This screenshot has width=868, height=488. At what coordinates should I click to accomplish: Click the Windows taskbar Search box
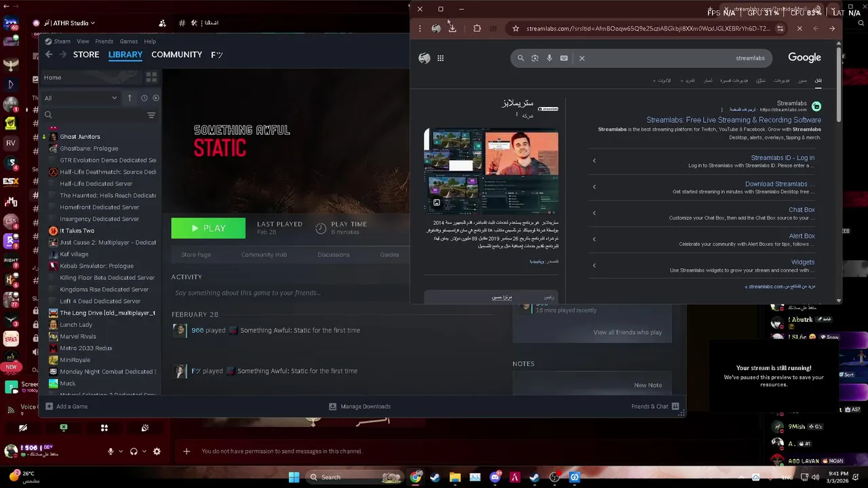355,477
